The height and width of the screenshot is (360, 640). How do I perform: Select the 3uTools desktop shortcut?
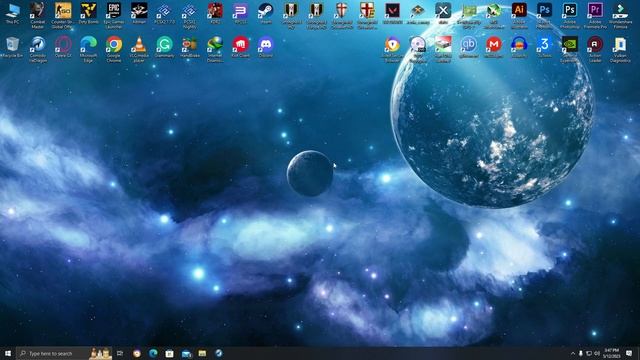(x=544, y=47)
